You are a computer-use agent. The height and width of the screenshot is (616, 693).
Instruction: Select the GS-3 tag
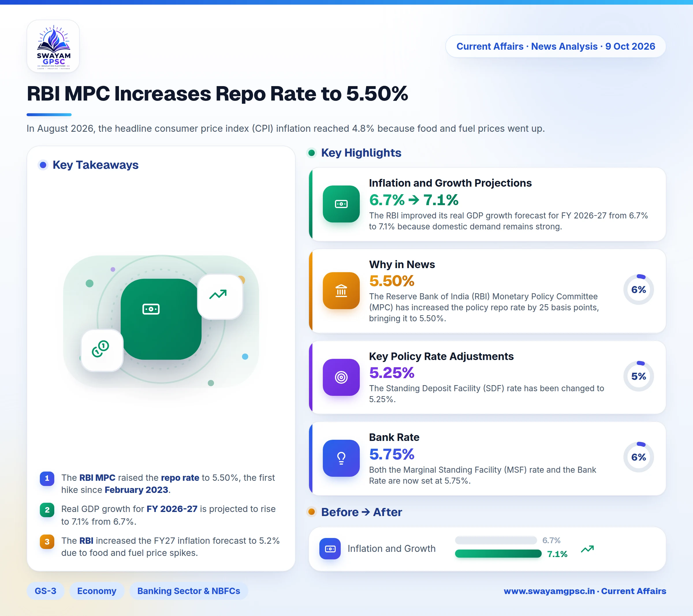click(45, 591)
